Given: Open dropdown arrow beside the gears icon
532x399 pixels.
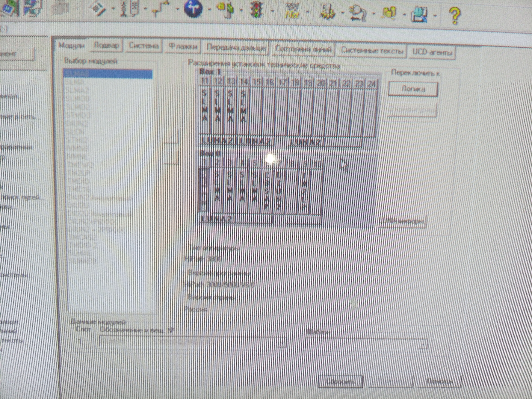Looking at the screenshot, I should click(x=343, y=12).
